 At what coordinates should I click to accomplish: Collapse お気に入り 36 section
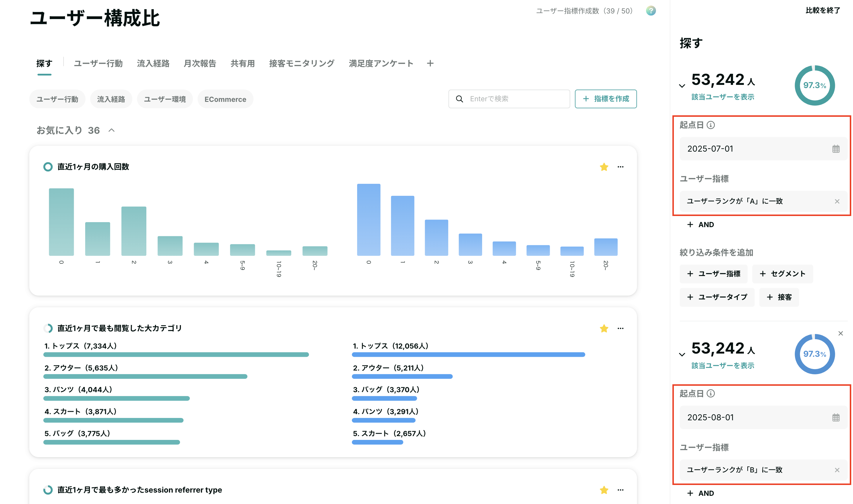pos(111,130)
